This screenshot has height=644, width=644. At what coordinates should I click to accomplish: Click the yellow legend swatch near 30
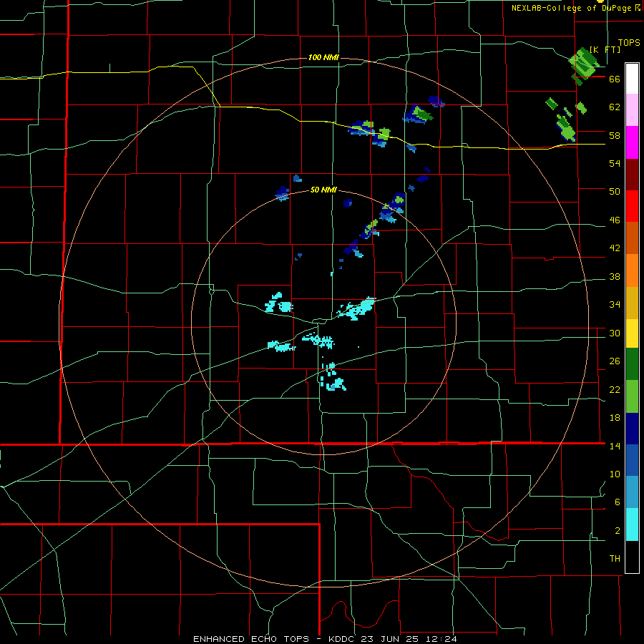point(632,333)
